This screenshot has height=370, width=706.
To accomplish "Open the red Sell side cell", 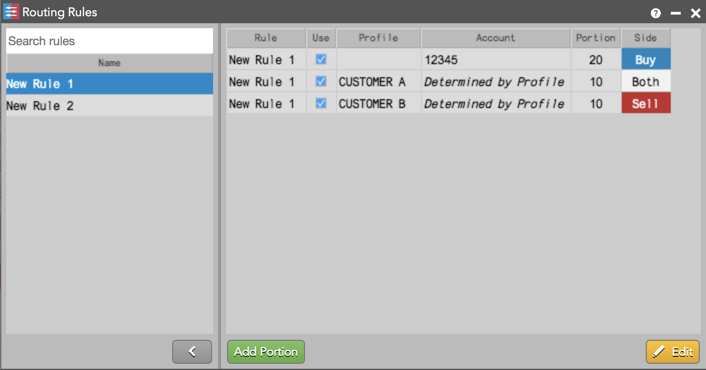I will point(646,104).
